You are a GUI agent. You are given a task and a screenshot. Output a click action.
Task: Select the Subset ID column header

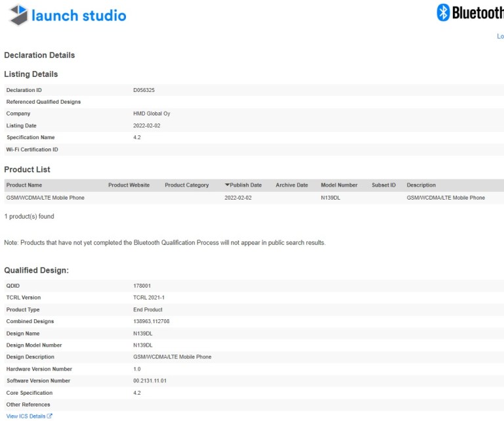pos(383,185)
